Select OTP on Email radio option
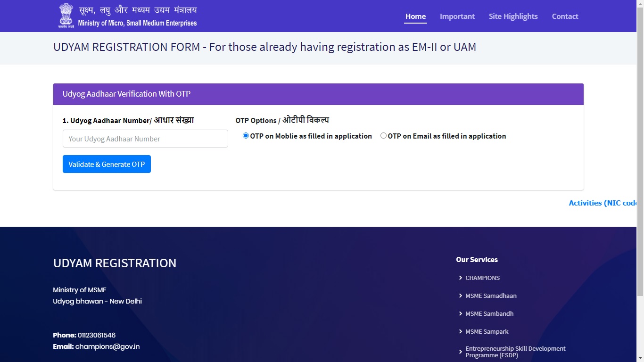The width and height of the screenshot is (644, 362). coord(383,136)
